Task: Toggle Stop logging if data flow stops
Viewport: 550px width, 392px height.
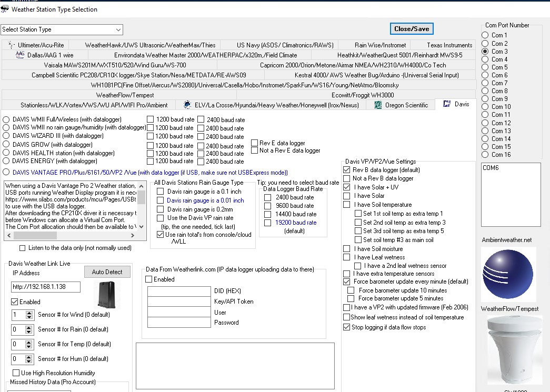Action: coord(346,327)
